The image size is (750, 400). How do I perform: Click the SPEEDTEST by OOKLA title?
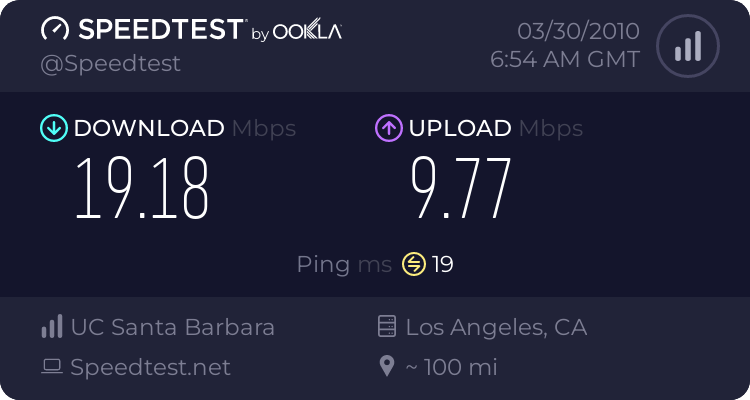[190, 30]
